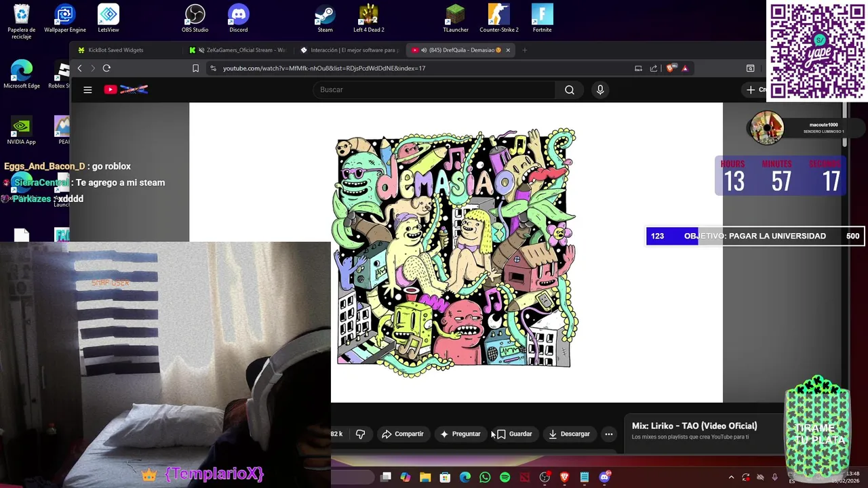Screen dimensions: 868x488
Task: Launch Steam from desktop
Action: [x=325, y=19]
